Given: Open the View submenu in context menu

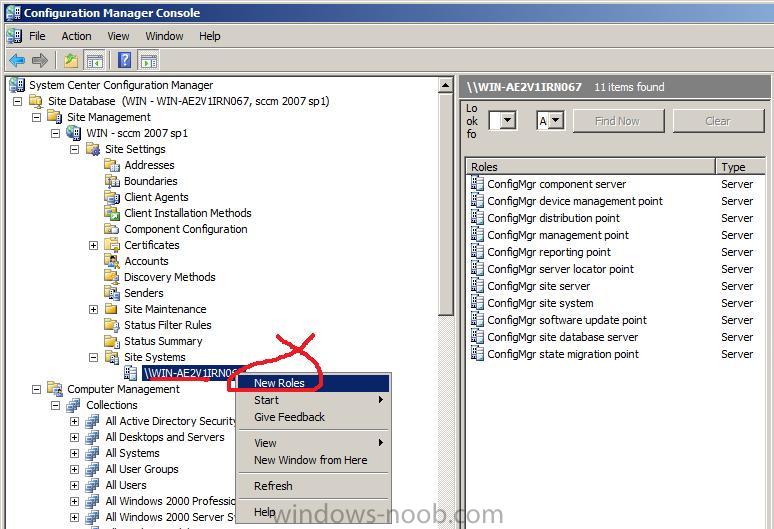Looking at the screenshot, I should pyautogui.click(x=314, y=443).
